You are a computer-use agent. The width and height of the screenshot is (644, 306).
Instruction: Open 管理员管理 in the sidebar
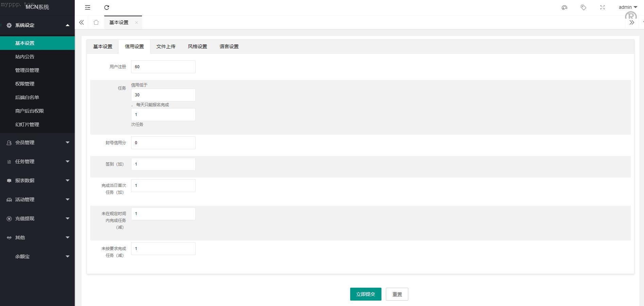pyautogui.click(x=27, y=70)
